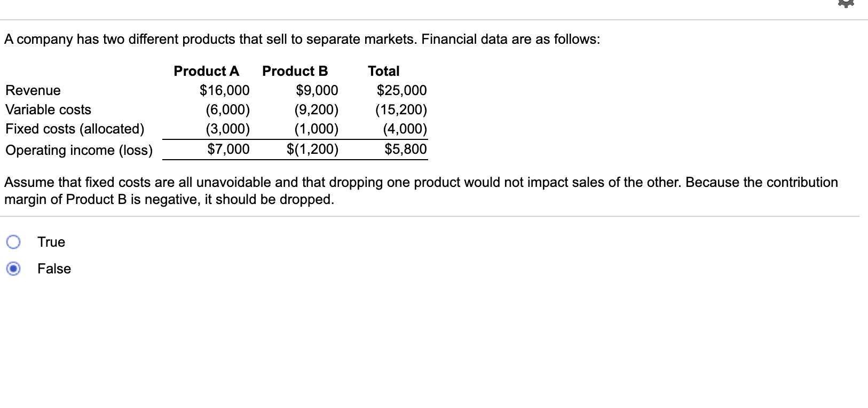Click the Total column header
Image resolution: width=868 pixels, height=408 pixels.
383,71
